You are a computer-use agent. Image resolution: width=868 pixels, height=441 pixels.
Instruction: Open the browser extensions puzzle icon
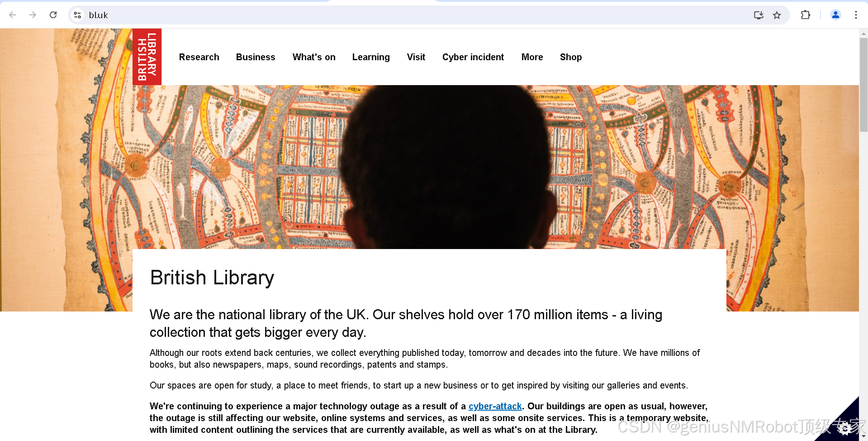[x=806, y=15]
